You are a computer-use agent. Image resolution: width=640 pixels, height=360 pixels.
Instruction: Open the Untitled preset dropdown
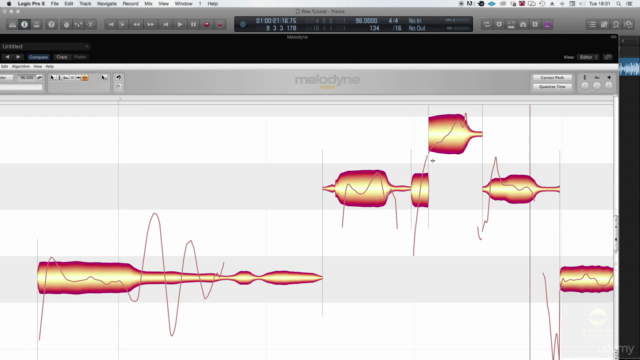tap(44, 47)
